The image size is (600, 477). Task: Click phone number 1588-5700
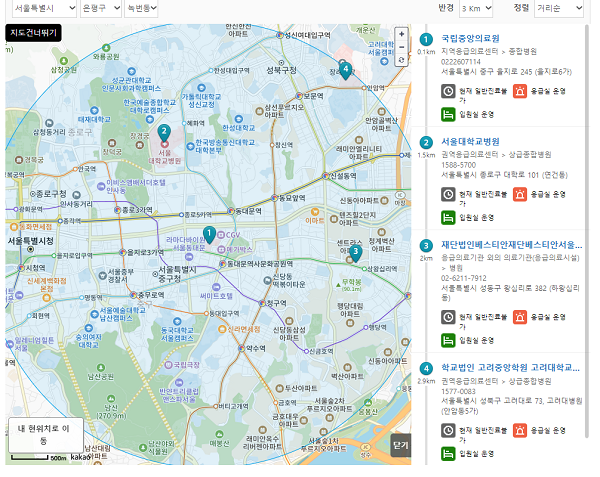click(458, 165)
